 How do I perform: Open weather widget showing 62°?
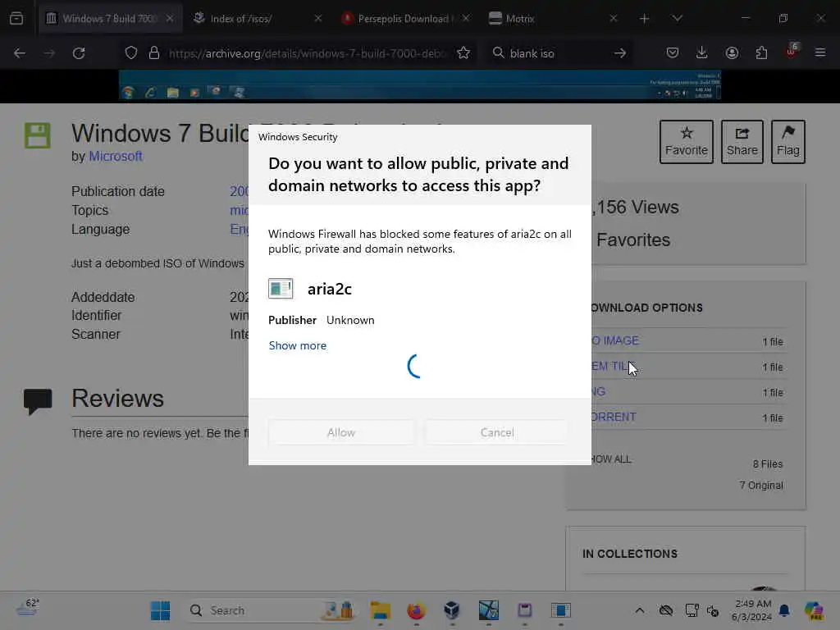27,608
